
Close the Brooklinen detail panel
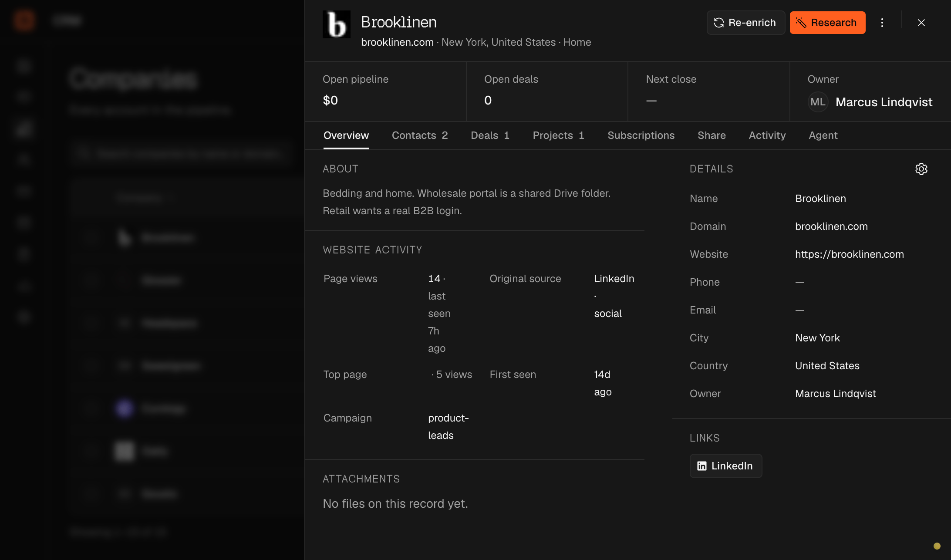pos(921,23)
